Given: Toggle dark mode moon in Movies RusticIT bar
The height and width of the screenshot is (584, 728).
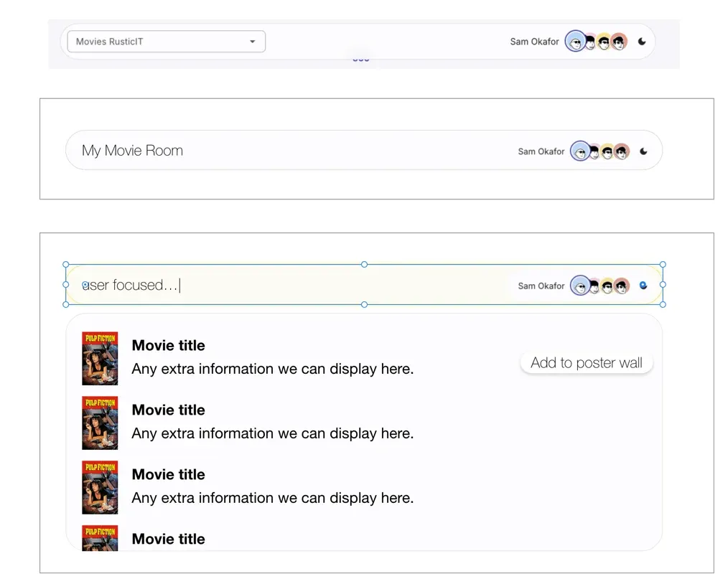Looking at the screenshot, I should pos(642,42).
